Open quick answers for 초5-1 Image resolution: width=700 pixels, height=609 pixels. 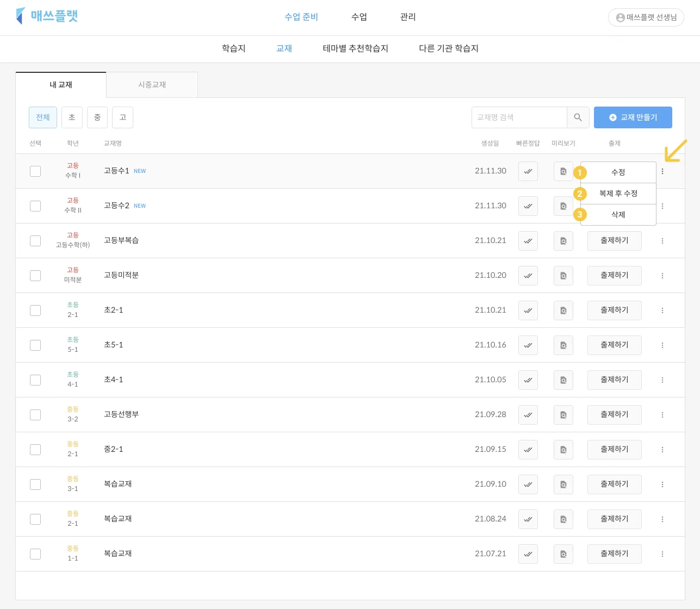[x=528, y=345]
